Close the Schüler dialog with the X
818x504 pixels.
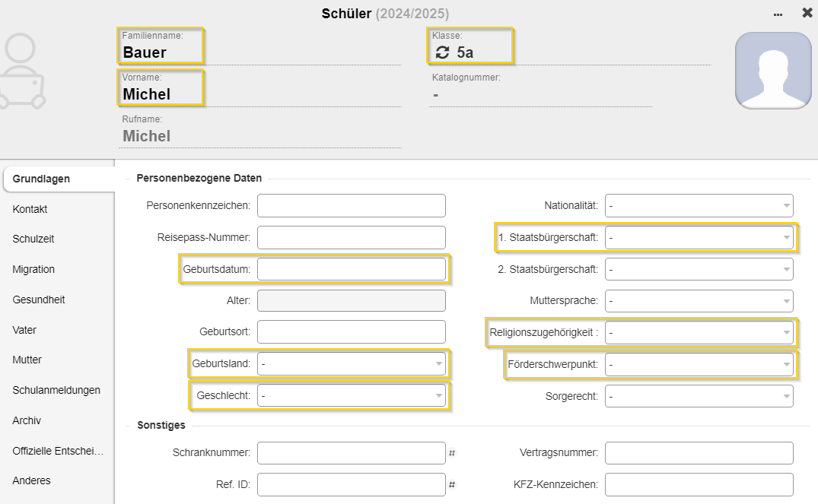click(x=807, y=13)
